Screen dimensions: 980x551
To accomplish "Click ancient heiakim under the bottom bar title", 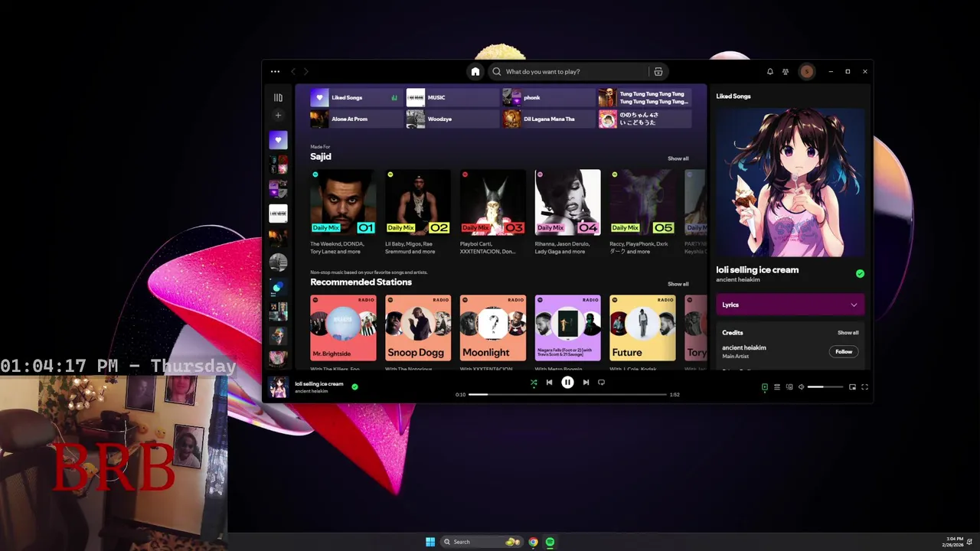I will pyautogui.click(x=312, y=392).
